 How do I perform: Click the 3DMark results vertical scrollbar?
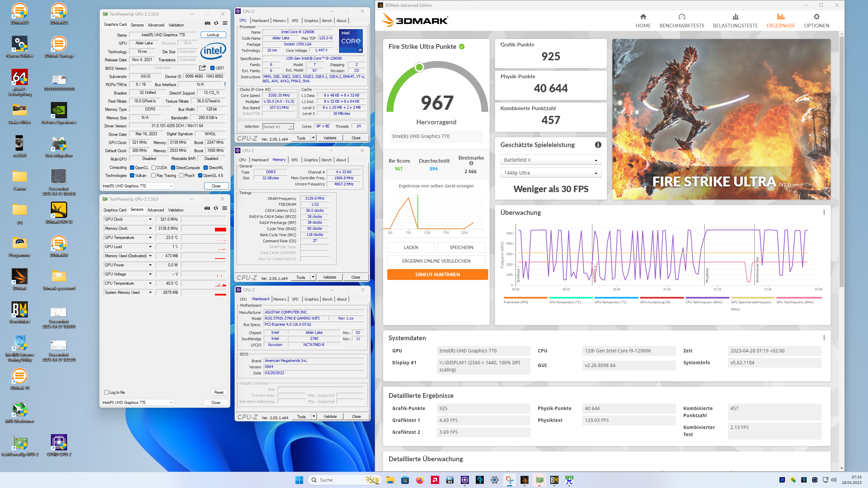pos(842,161)
